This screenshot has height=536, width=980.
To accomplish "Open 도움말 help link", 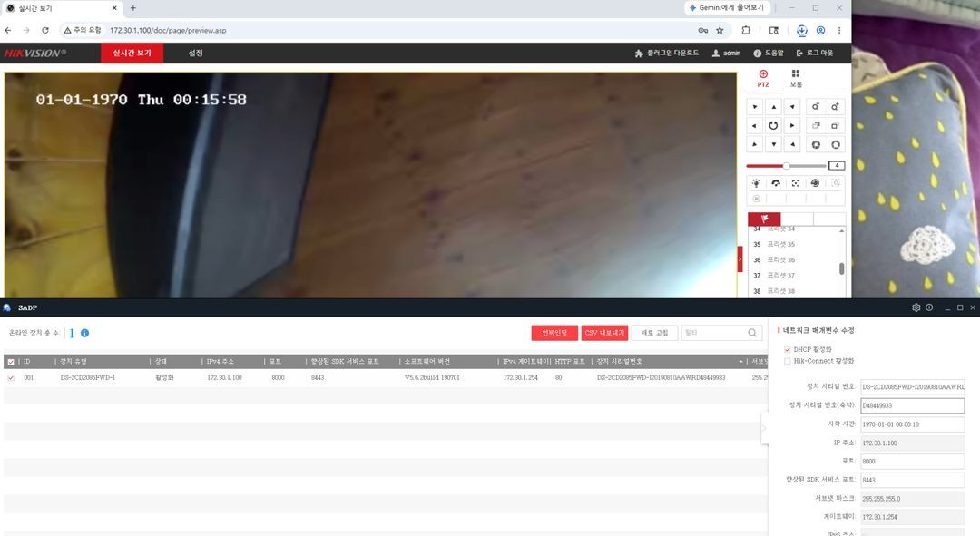I will pos(769,54).
